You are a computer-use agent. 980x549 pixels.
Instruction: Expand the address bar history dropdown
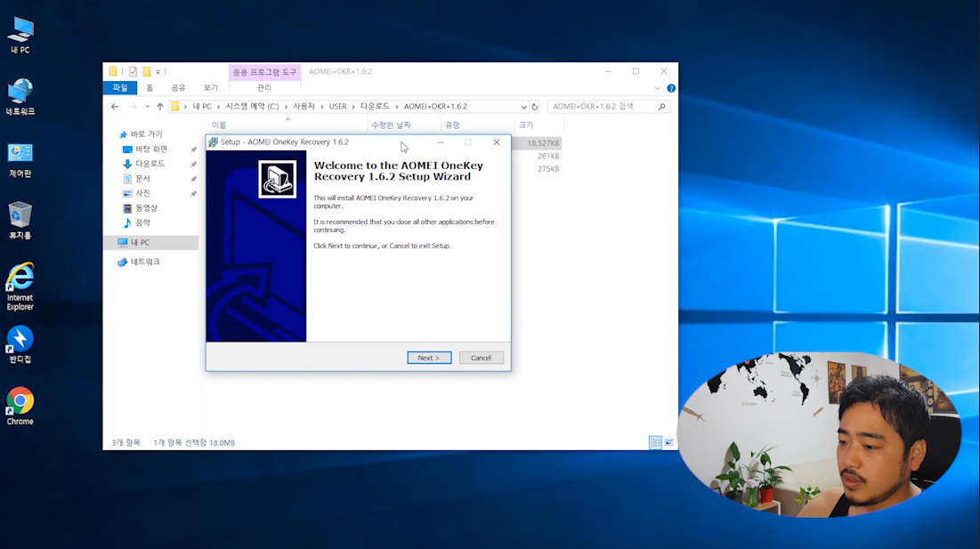(523, 107)
